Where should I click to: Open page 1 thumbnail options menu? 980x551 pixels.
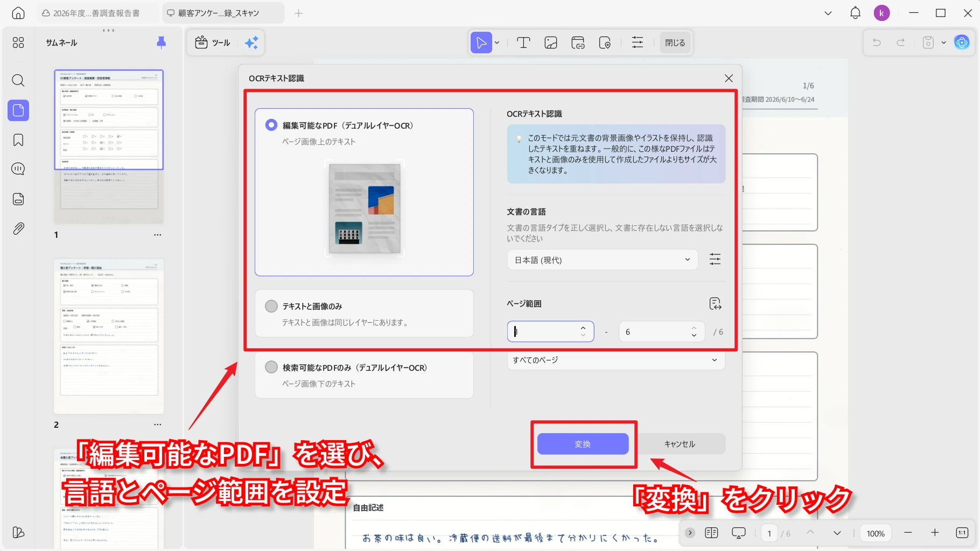157,235
